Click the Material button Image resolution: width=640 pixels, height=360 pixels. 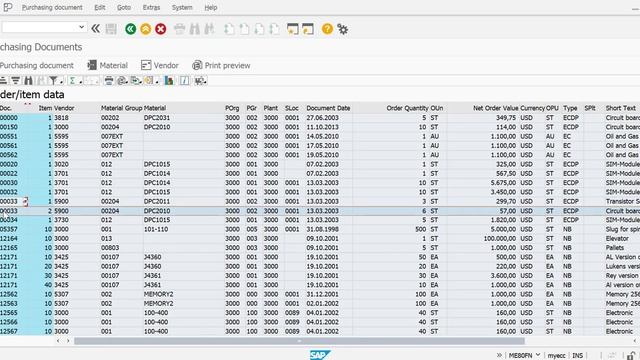click(x=108, y=65)
